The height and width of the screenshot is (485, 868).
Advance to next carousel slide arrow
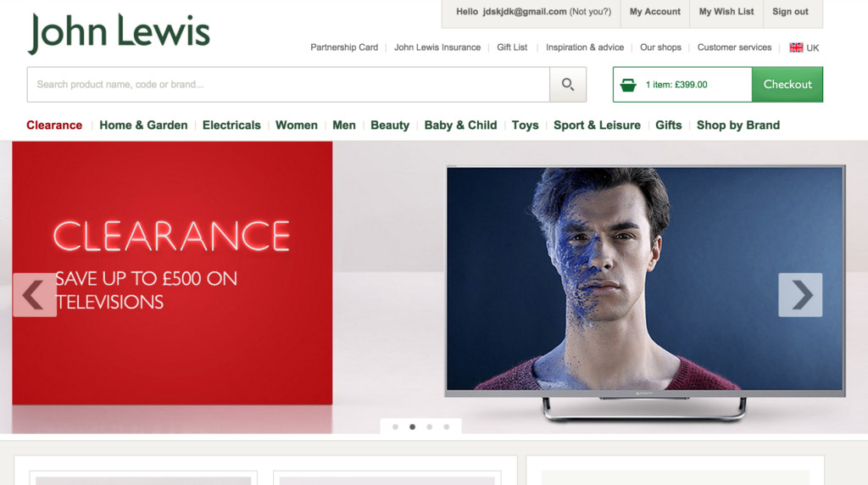point(800,294)
